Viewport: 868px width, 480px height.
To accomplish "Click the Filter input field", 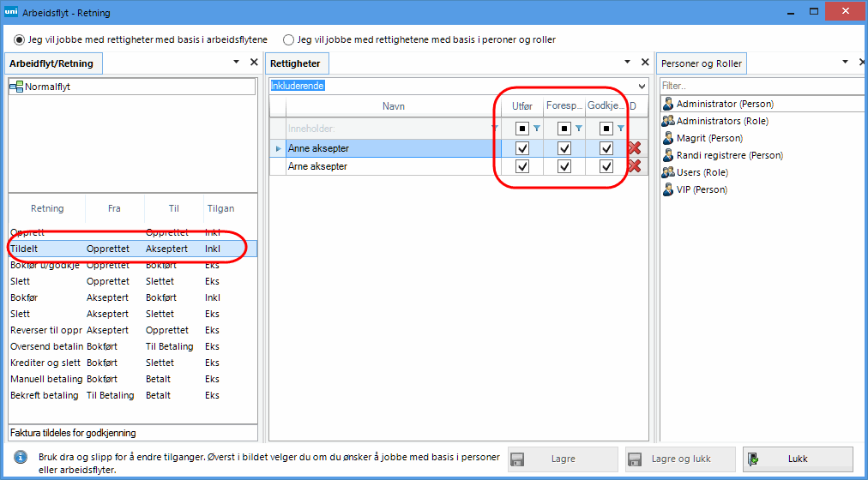I will pyautogui.click(x=759, y=86).
